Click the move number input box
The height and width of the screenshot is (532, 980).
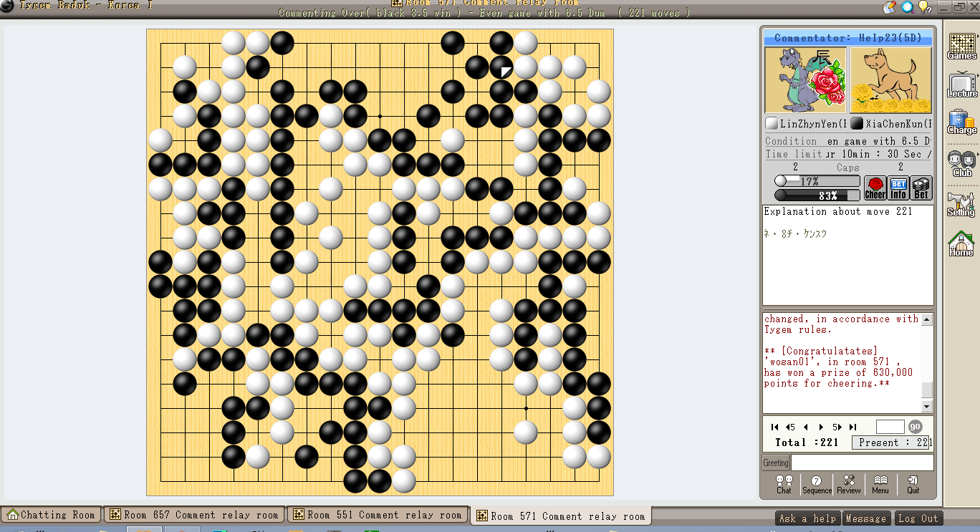(x=890, y=427)
